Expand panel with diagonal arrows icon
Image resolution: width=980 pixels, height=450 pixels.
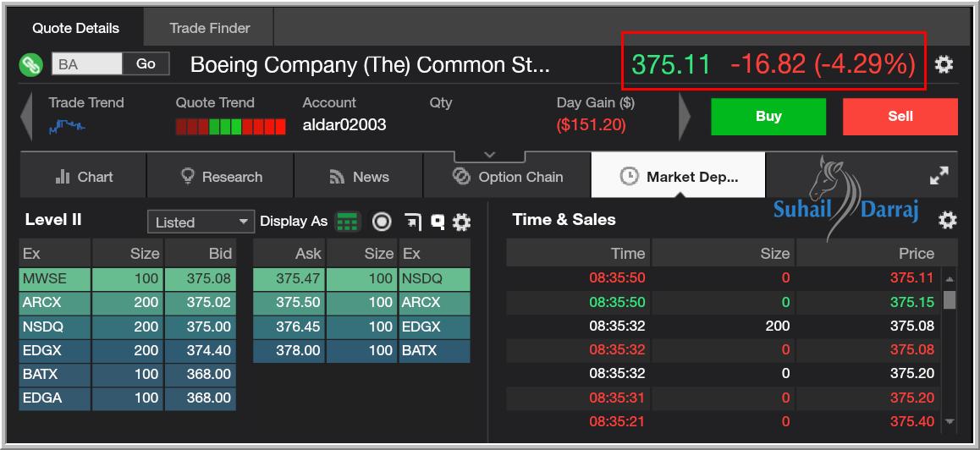(939, 176)
